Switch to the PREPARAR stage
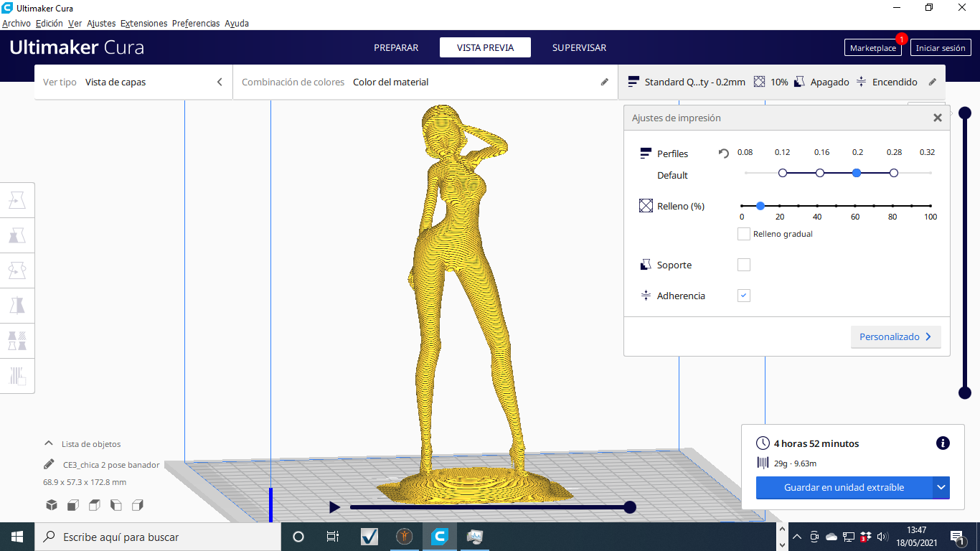 tap(396, 47)
